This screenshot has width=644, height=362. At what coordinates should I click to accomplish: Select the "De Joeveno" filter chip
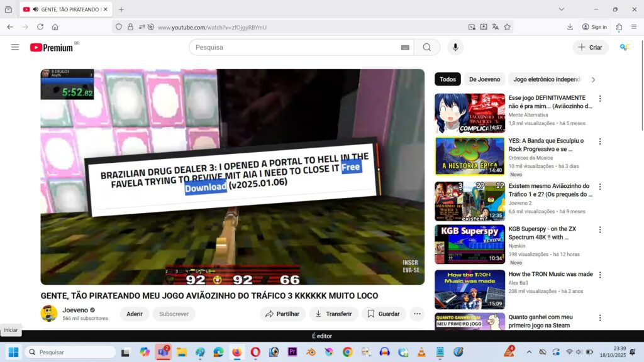tap(484, 80)
